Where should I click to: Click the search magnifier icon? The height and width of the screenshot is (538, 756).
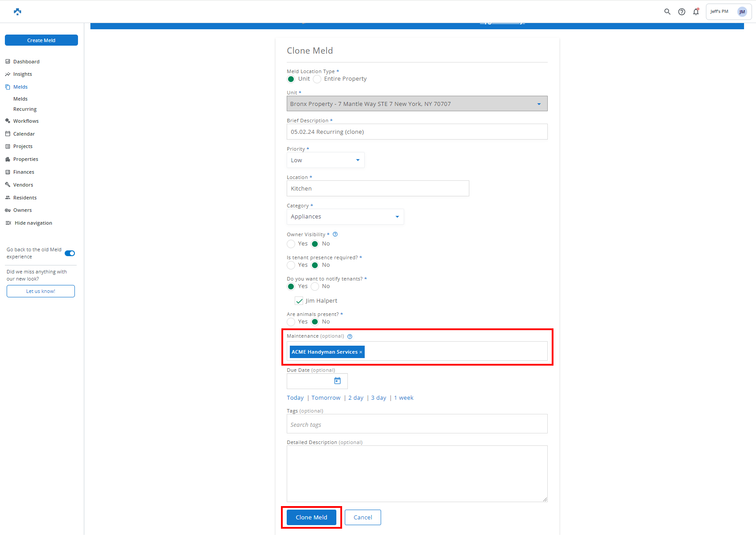point(667,12)
